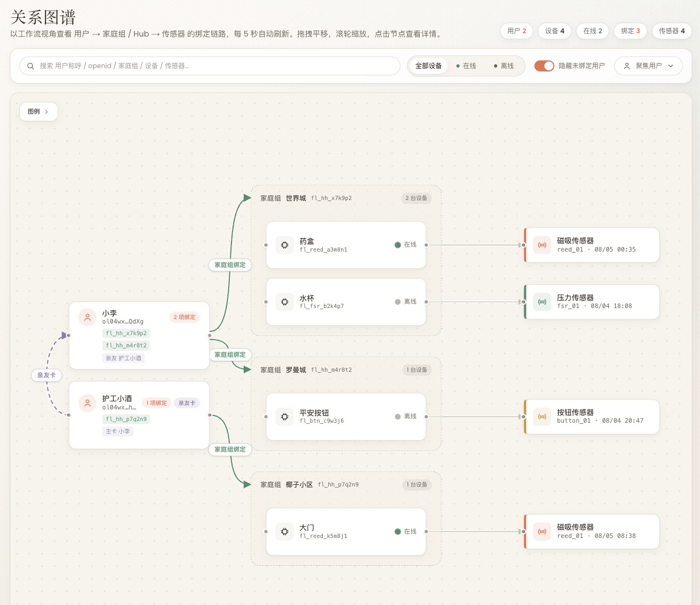This screenshot has height=605, width=700.
Task: Click the person icon in 聚焦用户 button
Action: [627, 66]
